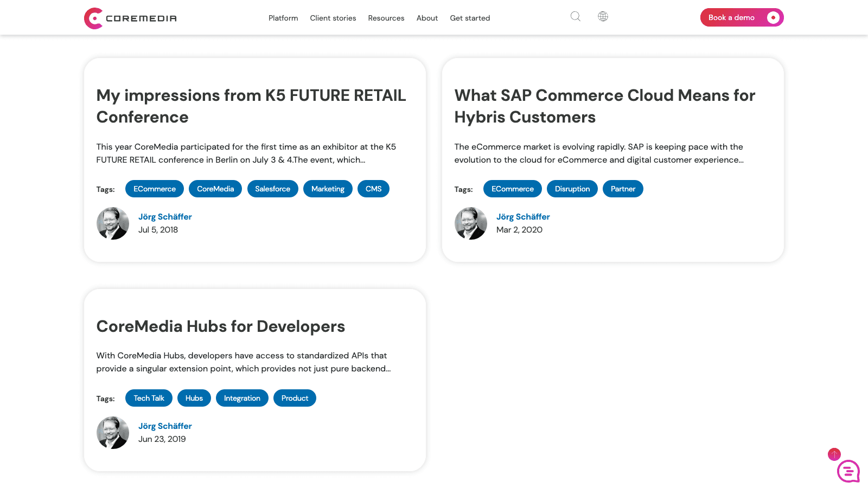Select ECommerce tag on SAP article
This screenshot has width=868, height=488.
point(513,189)
